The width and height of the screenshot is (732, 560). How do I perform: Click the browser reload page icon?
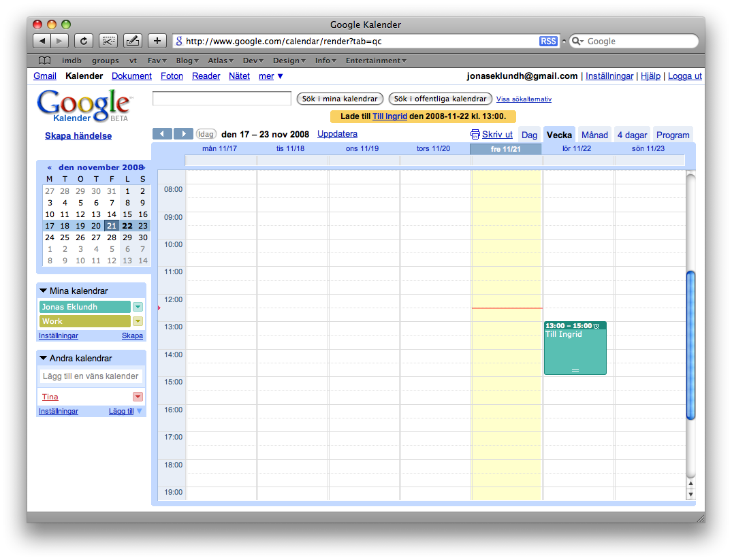(84, 41)
